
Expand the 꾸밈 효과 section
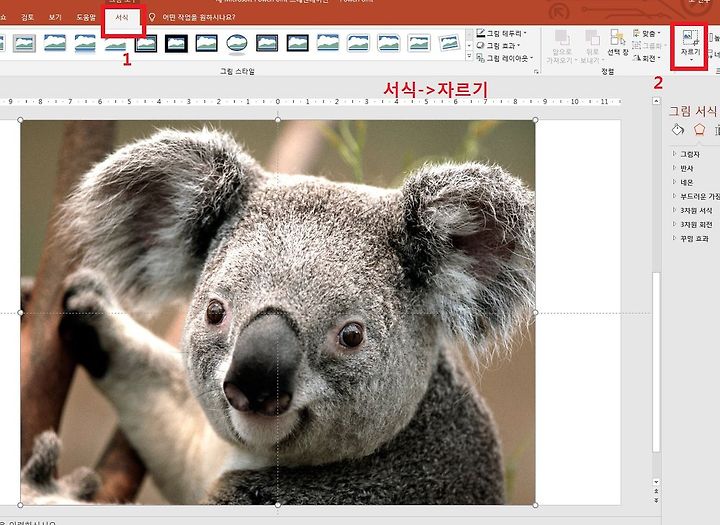pyautogui.click(x=691, y=239)
